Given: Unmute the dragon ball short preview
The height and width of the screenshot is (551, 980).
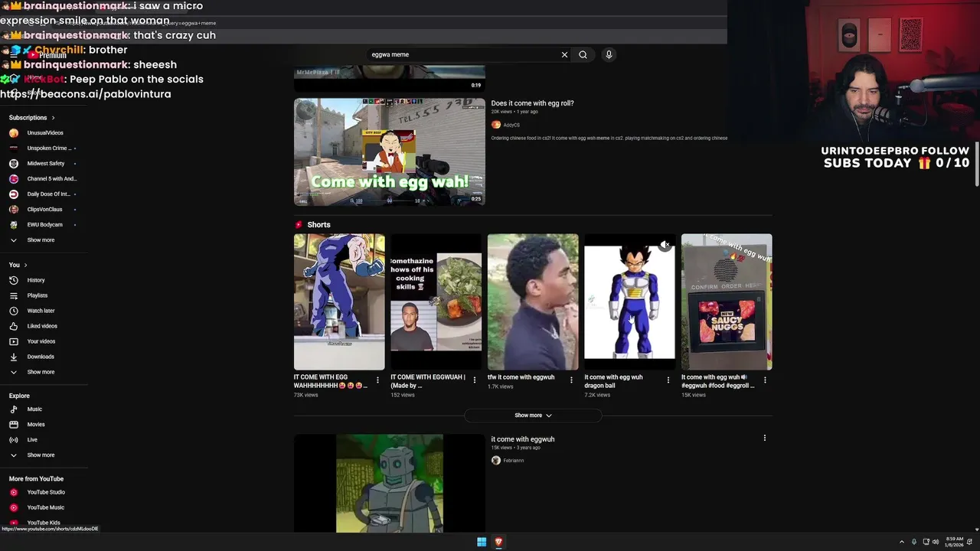Looking at the screenshot, I should point(665,245).
